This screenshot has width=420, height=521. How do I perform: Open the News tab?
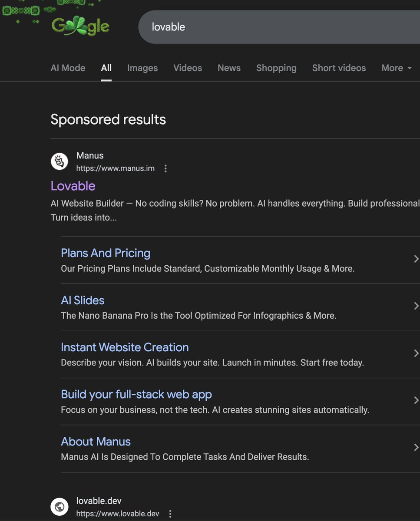click(229, 68)
